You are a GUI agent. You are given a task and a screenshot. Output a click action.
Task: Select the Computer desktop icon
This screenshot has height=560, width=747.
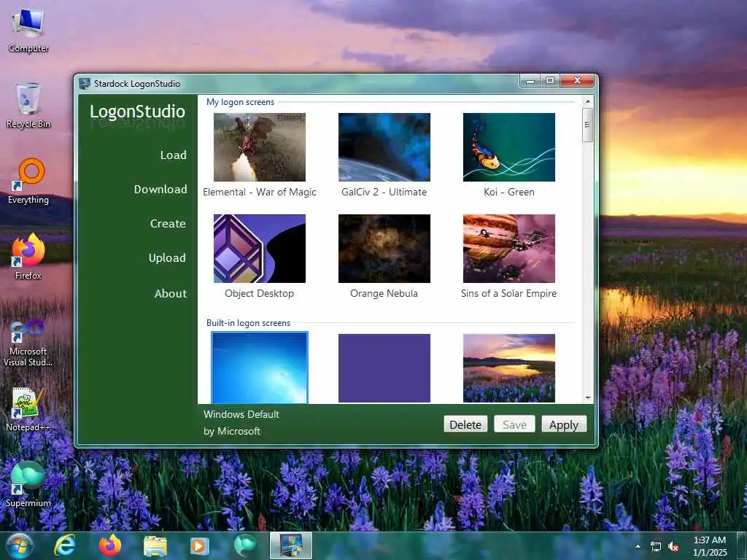(x=28, y=31)
